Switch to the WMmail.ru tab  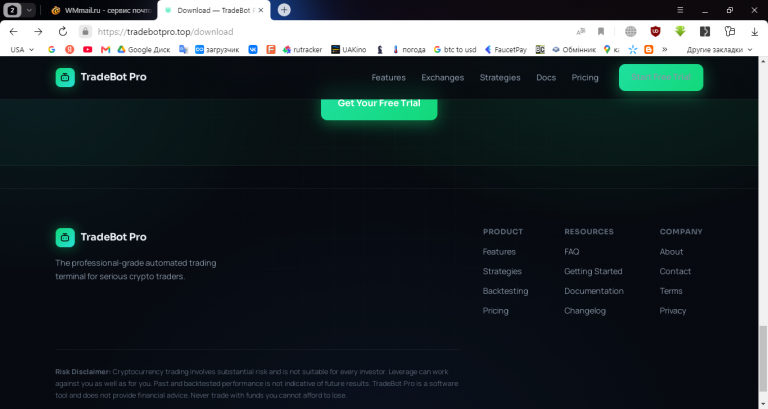pyautogui.click(x=102, y=10)
